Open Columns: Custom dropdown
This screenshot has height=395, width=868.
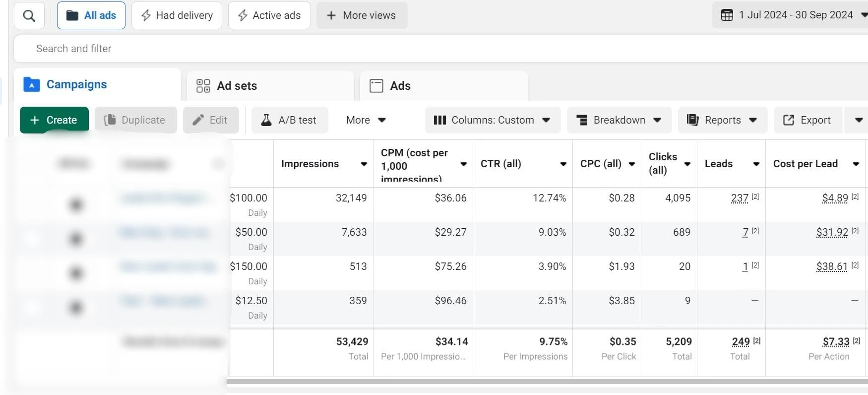pos(493,120)
